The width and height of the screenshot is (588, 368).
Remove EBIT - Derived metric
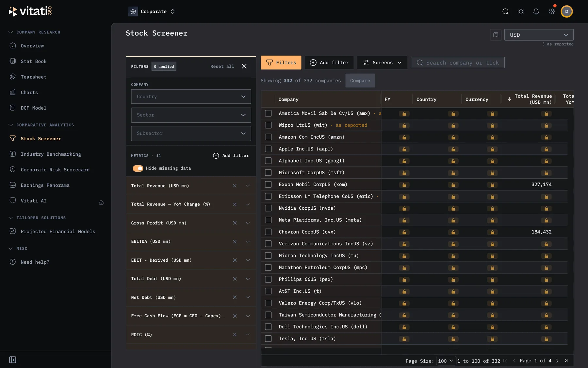pyautogui.click(x=235, y=260)
